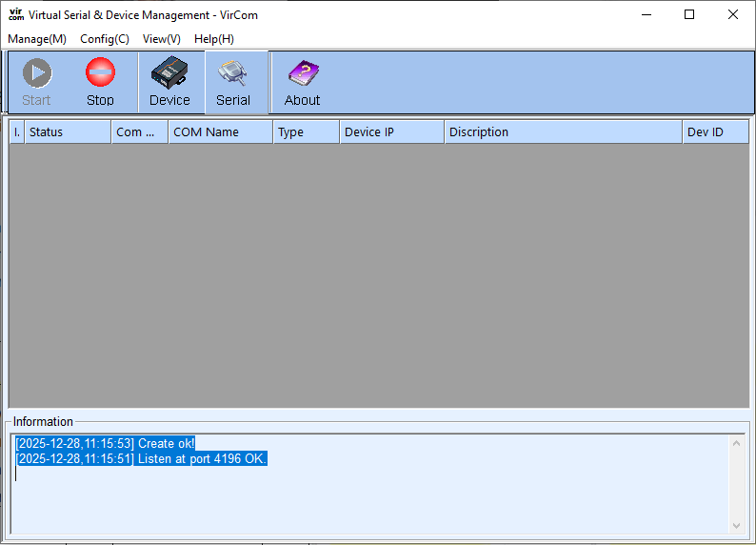The height and width of the screenshot is (545, 756).
Task: Open the Help(H) menu
Action: (214, 39)
